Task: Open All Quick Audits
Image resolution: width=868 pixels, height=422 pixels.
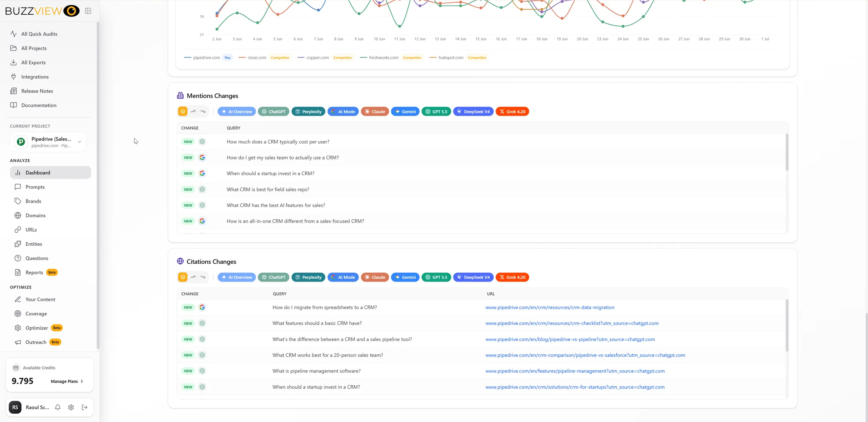Action: (x=39, y=34)
